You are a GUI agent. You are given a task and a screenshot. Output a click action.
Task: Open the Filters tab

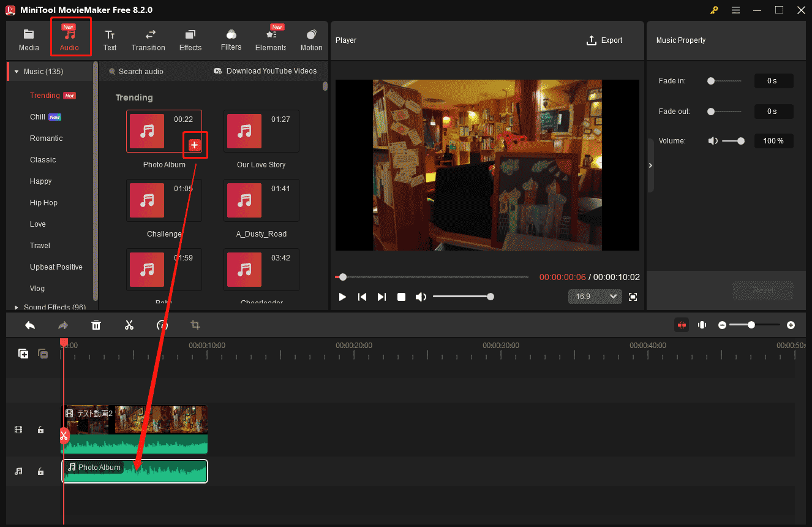coord(231,40)
